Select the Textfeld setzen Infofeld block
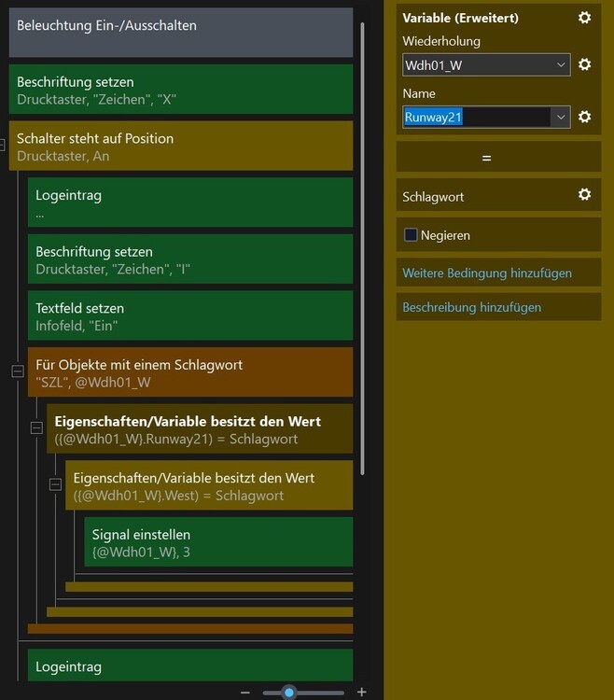This screenshot has width=614, height=700. pos(190,316)
